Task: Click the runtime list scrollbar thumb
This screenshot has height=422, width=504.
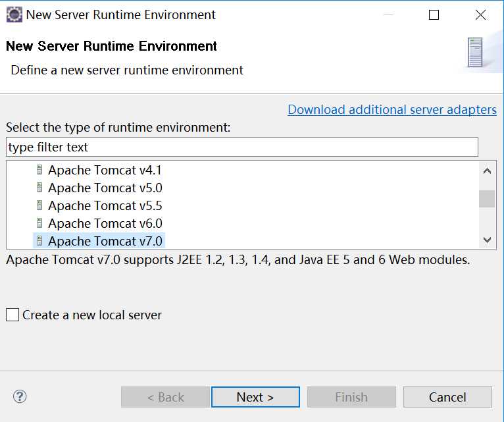Action: pyautogui.click(x=487, y=198)
